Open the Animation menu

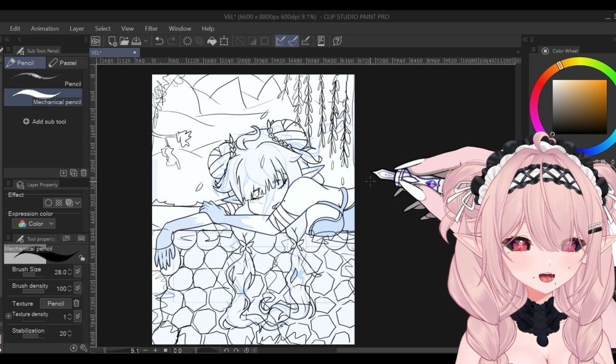(45, 29)
